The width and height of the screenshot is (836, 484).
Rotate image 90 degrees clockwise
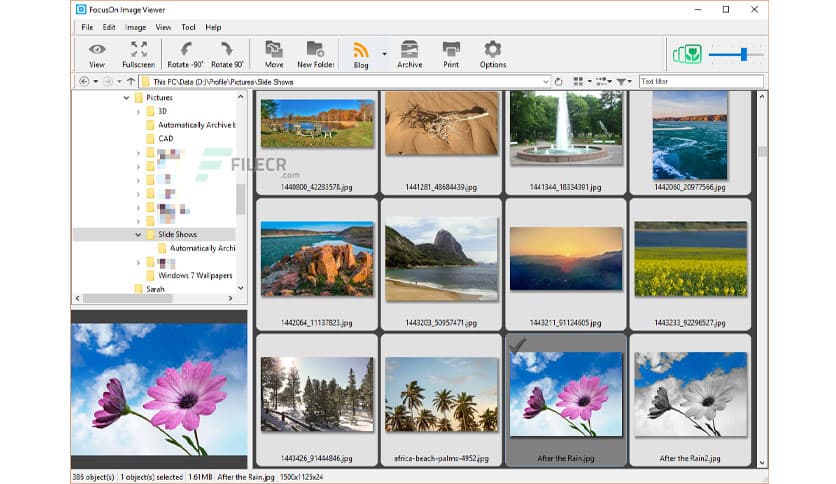pyautogui.click(x=227, y=54)
